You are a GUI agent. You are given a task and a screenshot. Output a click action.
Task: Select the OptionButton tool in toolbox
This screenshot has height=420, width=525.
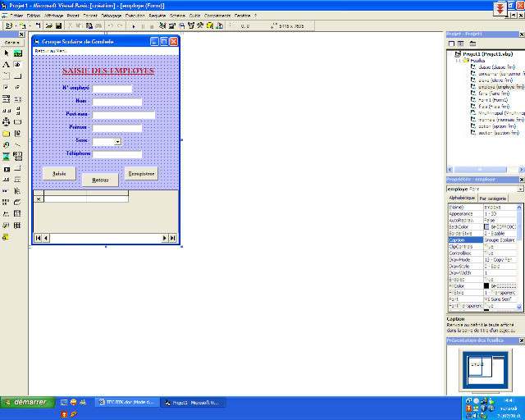click(x=17, y=87)
